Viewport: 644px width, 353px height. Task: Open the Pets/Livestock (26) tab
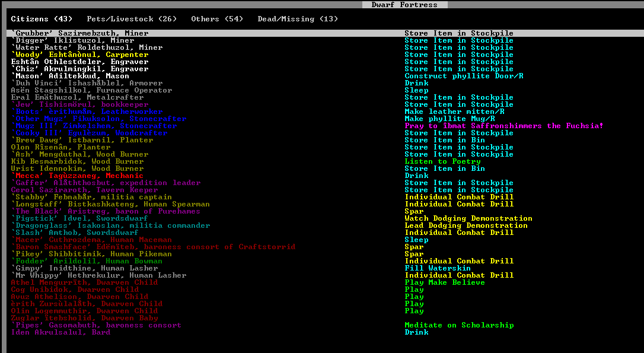click(x=132, y=19)
